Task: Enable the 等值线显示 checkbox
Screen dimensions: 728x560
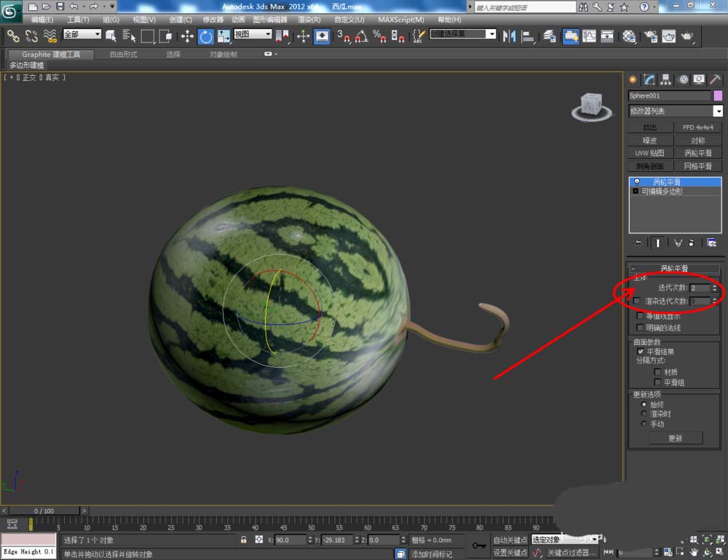Action: [640, 316]
